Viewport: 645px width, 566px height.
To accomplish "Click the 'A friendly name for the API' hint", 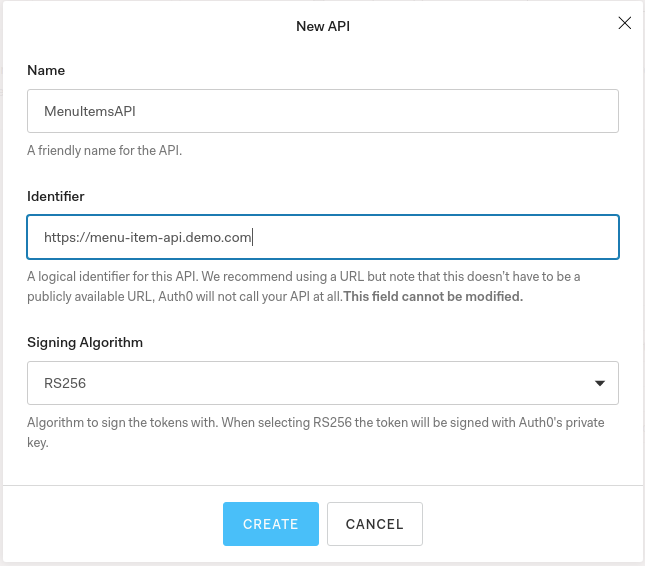I will pos(104,151).
